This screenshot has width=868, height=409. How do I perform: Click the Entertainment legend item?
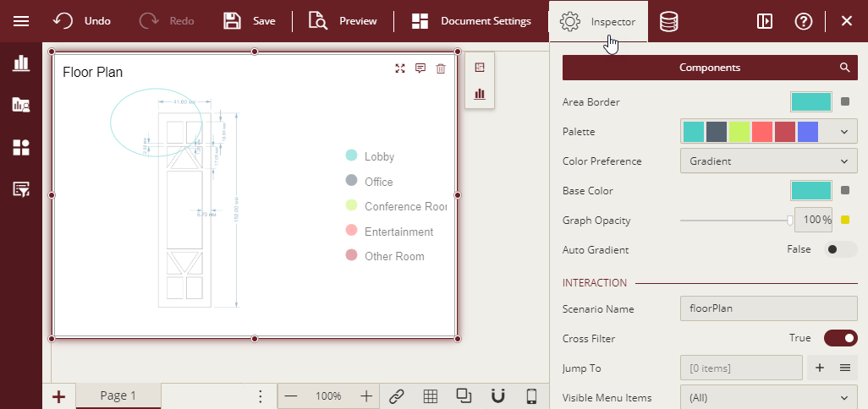(390, 232)
